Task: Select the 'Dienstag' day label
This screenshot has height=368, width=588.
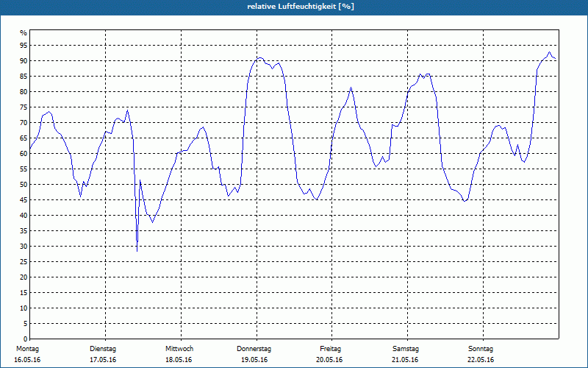Action: click(x=103, y=349)
